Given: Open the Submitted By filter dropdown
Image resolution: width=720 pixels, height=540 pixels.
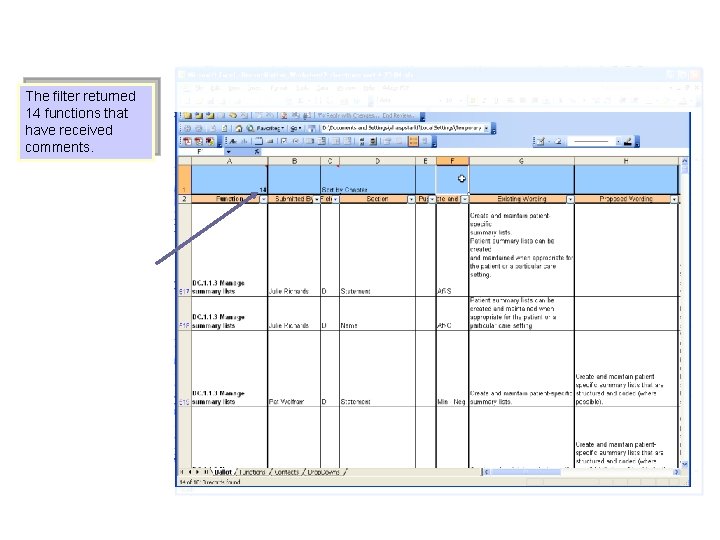Looking at the screenshot, I should (316, 199).
